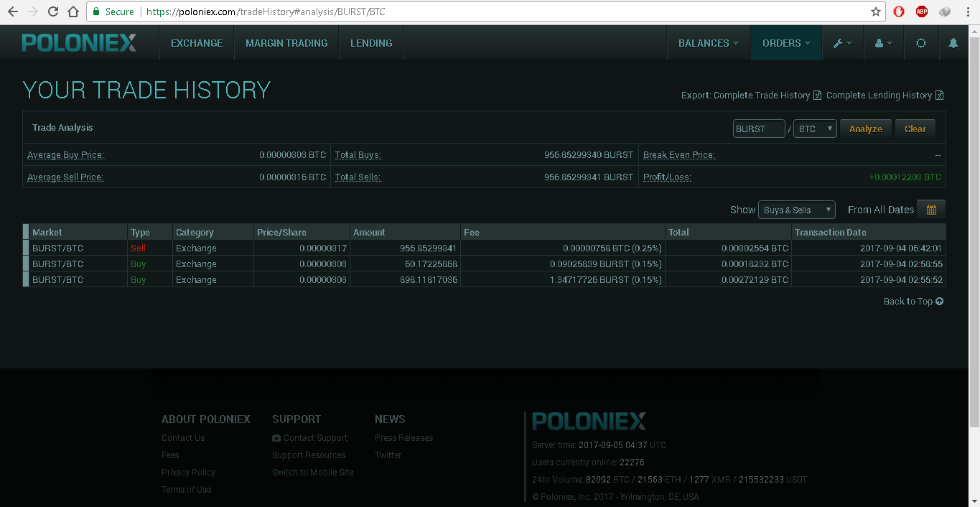Open the BTC base currency dropdown
980x507 pixels.
[x=815, y=129]
